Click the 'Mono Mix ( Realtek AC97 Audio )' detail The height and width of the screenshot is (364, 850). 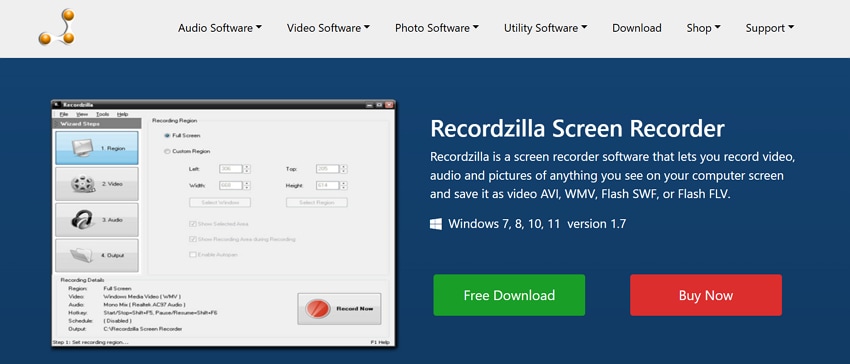(x=144, y=305)
